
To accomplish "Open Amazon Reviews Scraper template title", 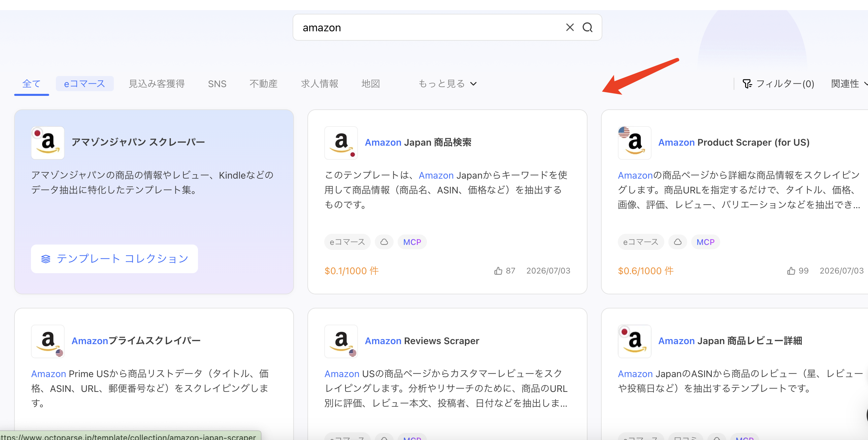I will 422,341.
